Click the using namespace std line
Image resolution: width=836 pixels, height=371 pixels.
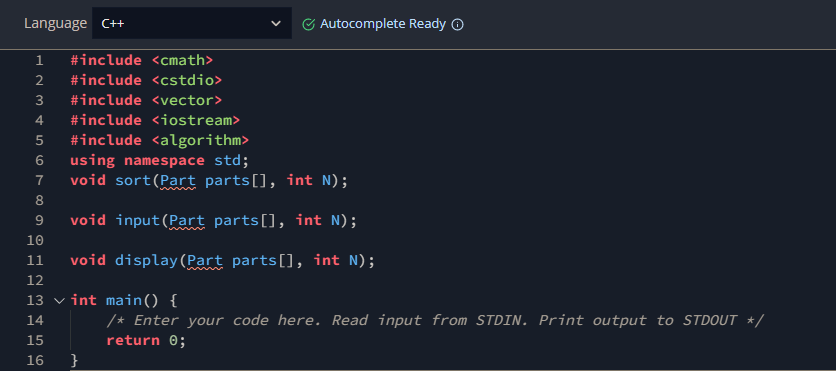click(x=159, y=160)
